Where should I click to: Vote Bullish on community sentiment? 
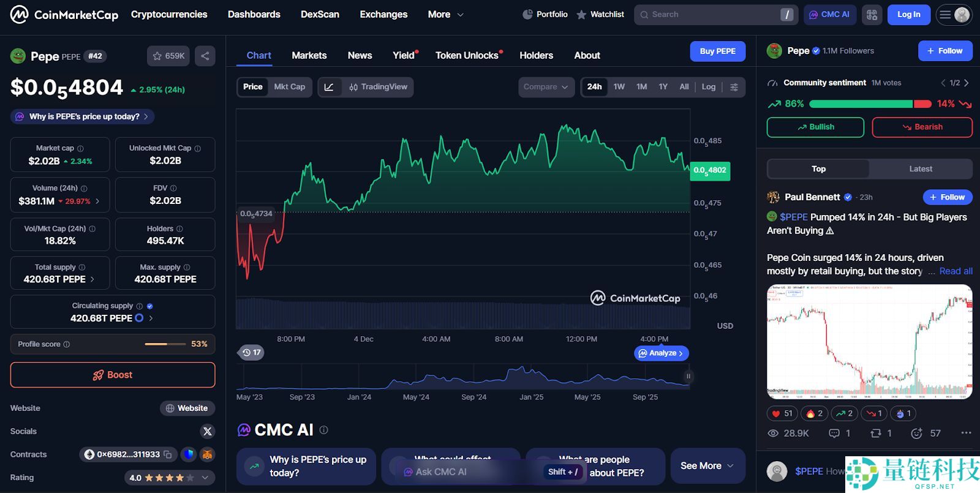(x=815, y=127)
